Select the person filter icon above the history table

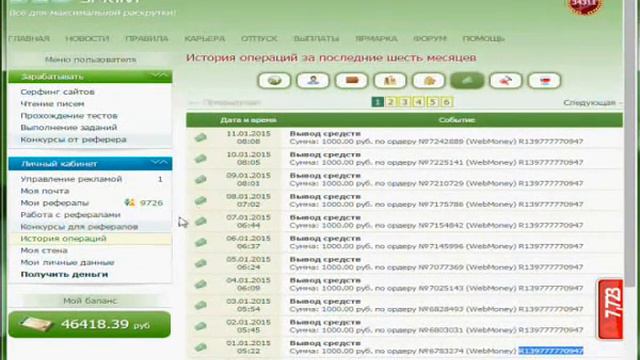[x=313, y=80]
